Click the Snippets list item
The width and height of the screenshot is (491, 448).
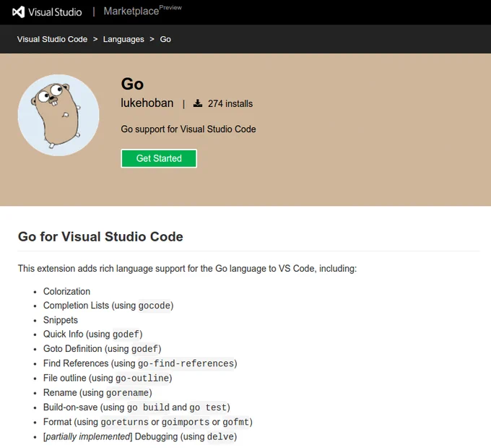(61, 320)
